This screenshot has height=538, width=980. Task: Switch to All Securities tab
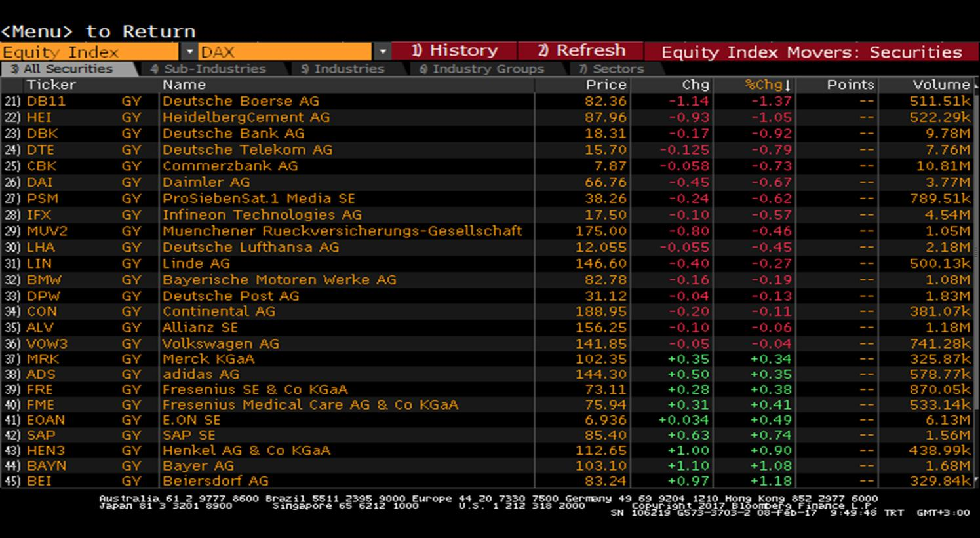pos(68,69)
